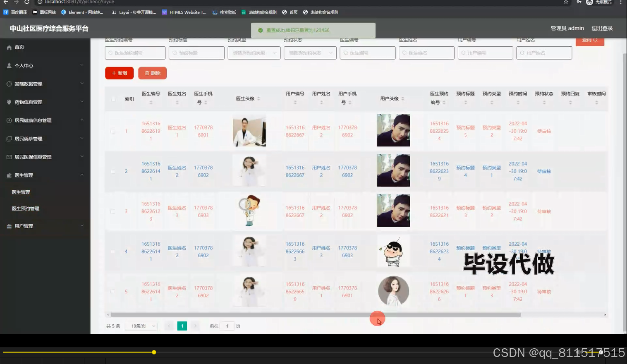Click the user avatar in row 5
This screenshot has height=364, width=627.
pyautogui.click(x=393, y=291)
